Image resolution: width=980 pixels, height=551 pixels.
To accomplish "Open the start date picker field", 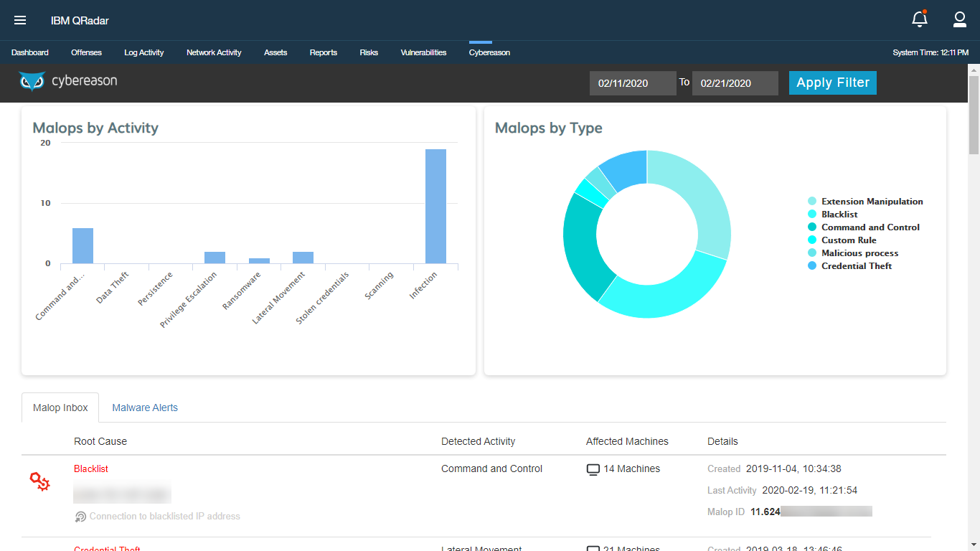I will (631, 83).
